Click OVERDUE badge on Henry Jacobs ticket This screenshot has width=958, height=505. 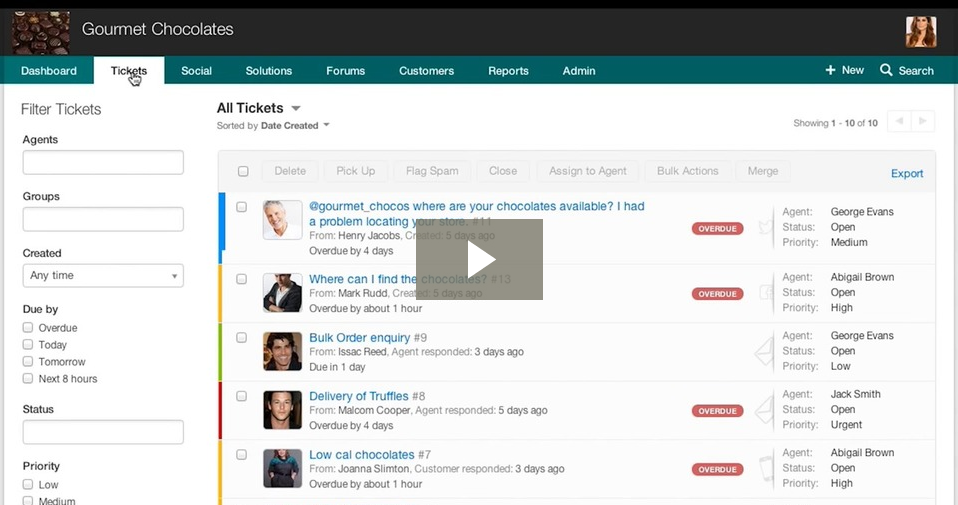pos(717,228)
